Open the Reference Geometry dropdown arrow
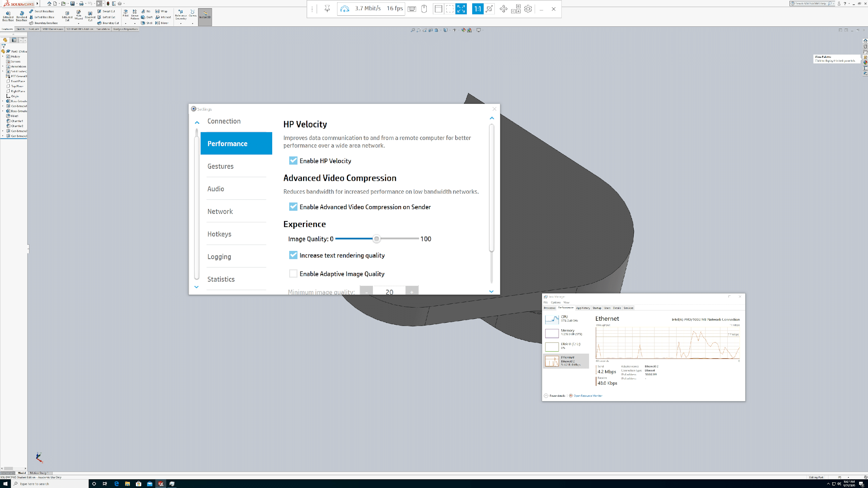868x488 pixels. click(x=181, y=24)
